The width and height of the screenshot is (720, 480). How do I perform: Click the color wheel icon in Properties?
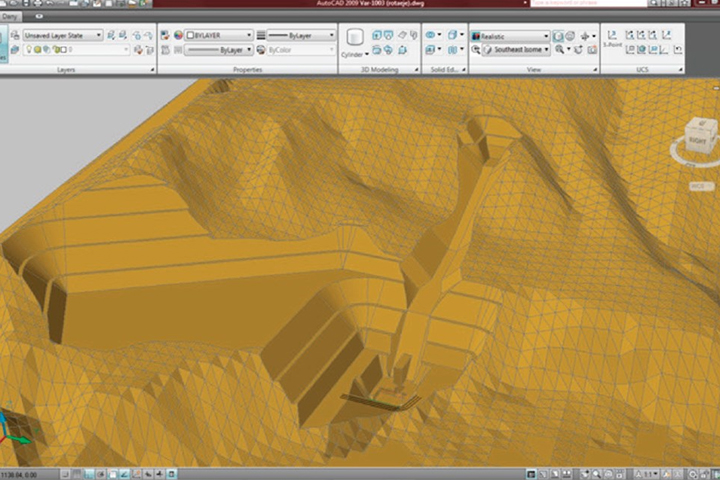[179, 35]
